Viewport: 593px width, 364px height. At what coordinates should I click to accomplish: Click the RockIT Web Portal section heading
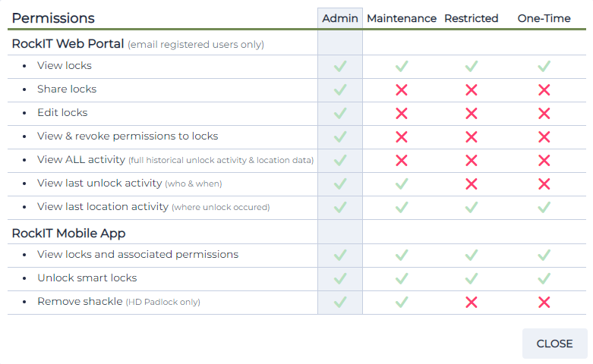68,44
